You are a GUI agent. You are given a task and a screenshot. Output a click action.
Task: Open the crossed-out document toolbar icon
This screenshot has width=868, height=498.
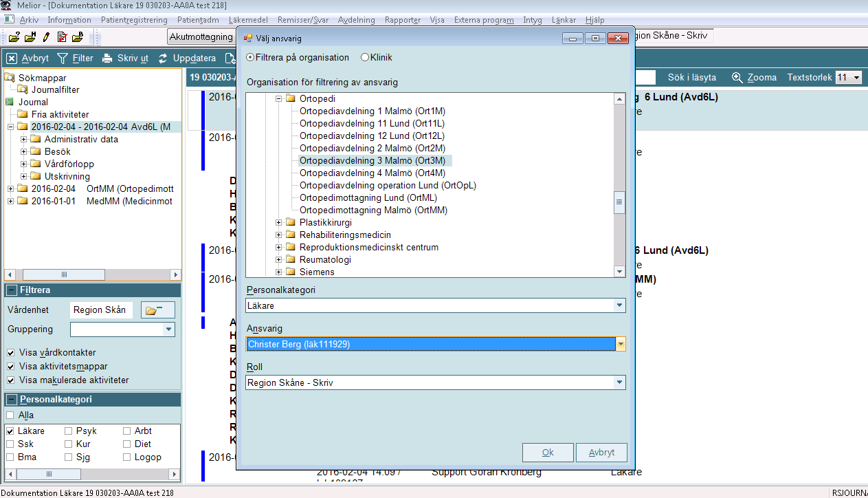pyautogui.click(x=62, y=36)
